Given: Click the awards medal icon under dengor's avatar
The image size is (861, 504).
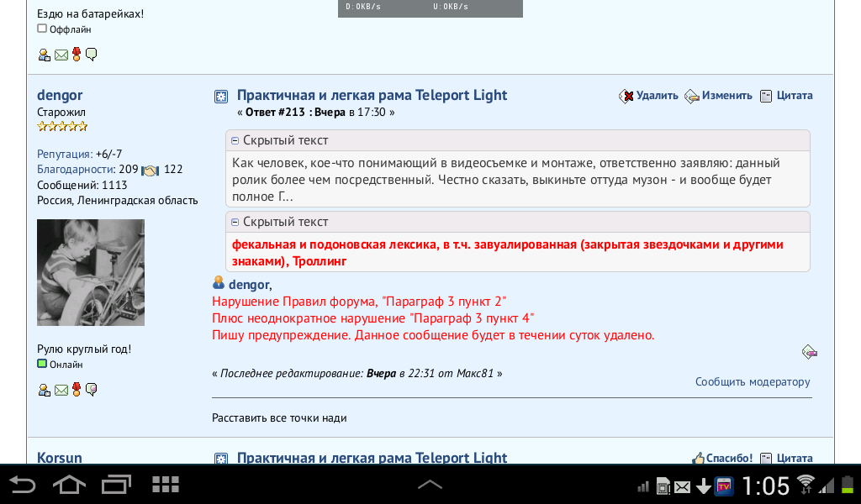Looking at the screenshot, I should tap(77, 390).
